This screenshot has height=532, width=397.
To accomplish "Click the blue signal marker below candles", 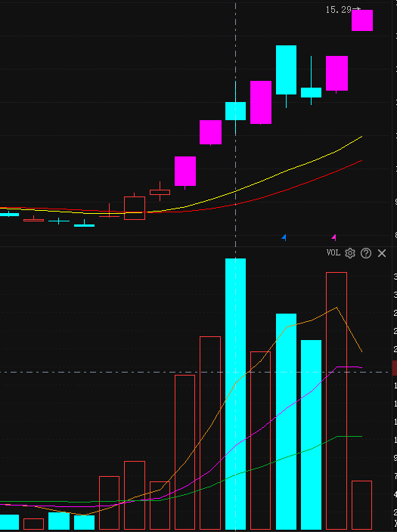I will tap(284, 237).
